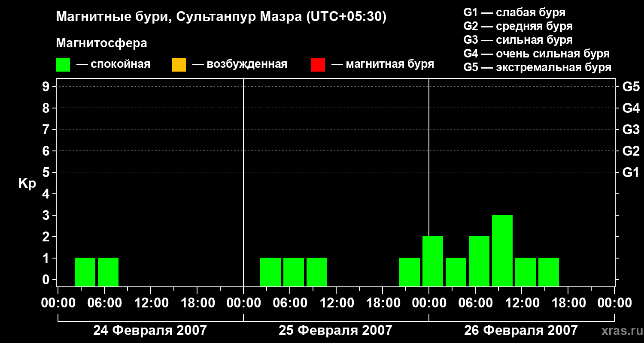This screenshot has height=343, width=644.
Task: Click the G2 label on right axis
Action: (631, 151)
